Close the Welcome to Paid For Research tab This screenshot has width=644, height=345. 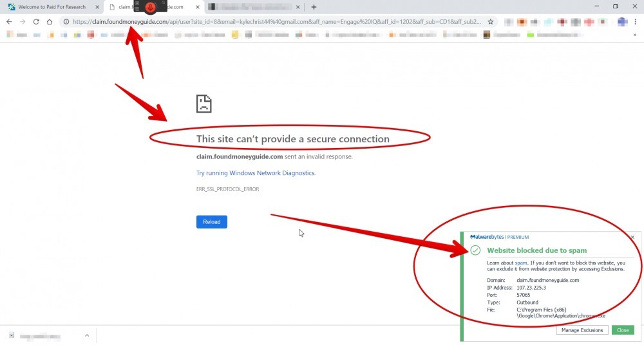(x=97, y=7)
